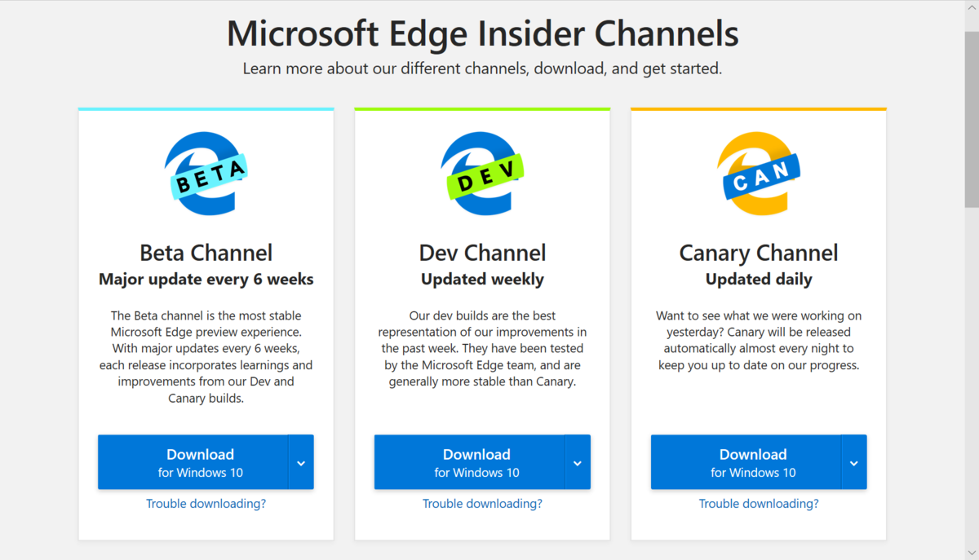Click scrollbar down arrow at bottom
The height and width of the screenshot is (560, 979).
coord(972,553)
